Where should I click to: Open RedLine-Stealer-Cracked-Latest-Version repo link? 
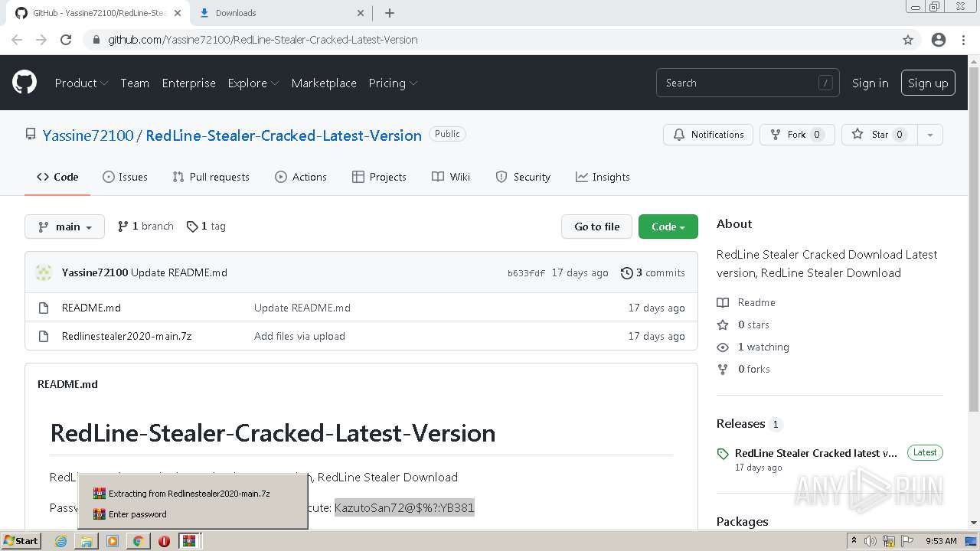click(283, 135)
